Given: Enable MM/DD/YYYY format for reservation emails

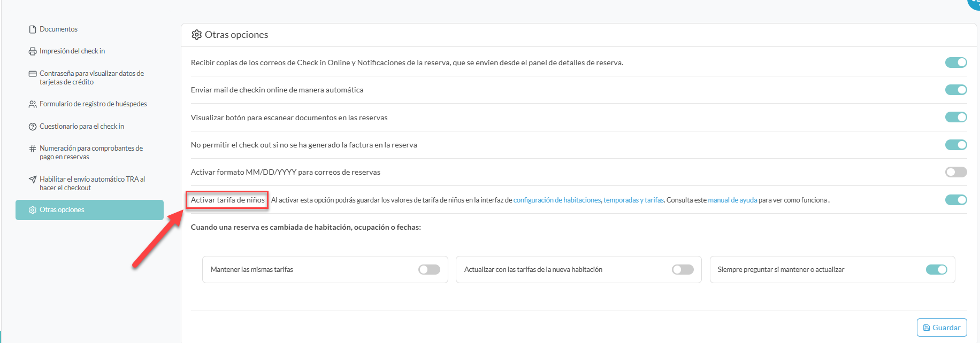Looking at the screenshot, I should point(955,172).
